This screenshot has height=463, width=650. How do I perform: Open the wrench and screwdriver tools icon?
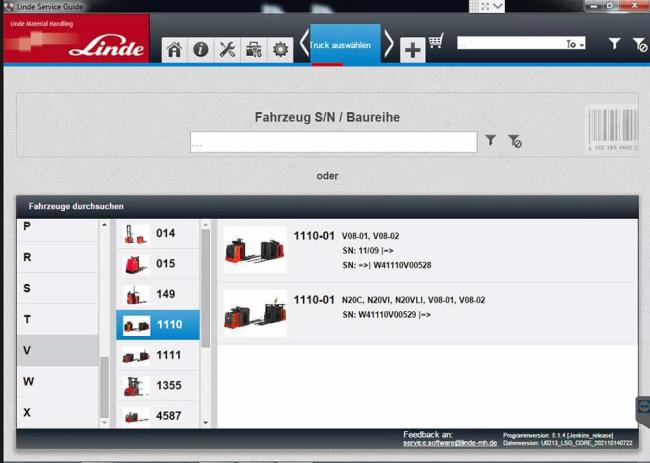(227, 49)
